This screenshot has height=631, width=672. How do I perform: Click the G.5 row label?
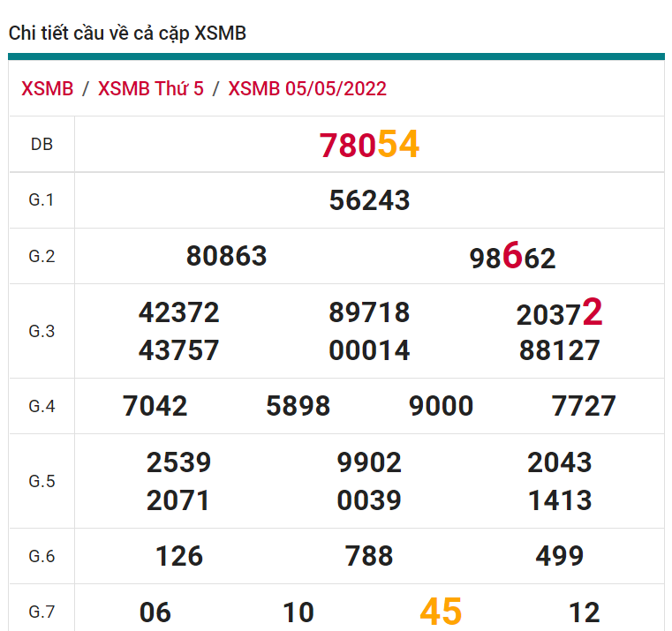click(42, 481)
